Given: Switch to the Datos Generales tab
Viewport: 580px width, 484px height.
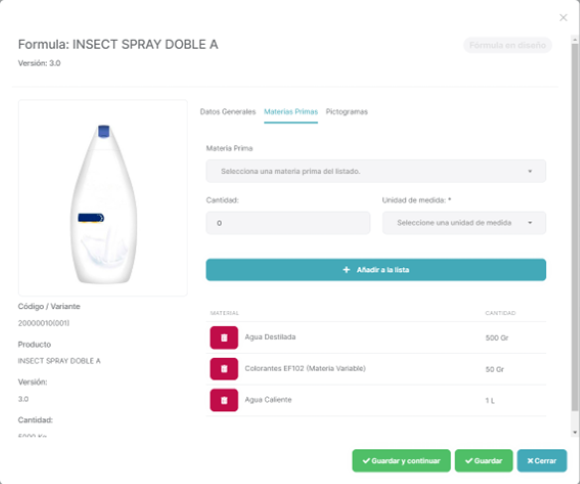Looking at the screenshot, I should [227, 112].
